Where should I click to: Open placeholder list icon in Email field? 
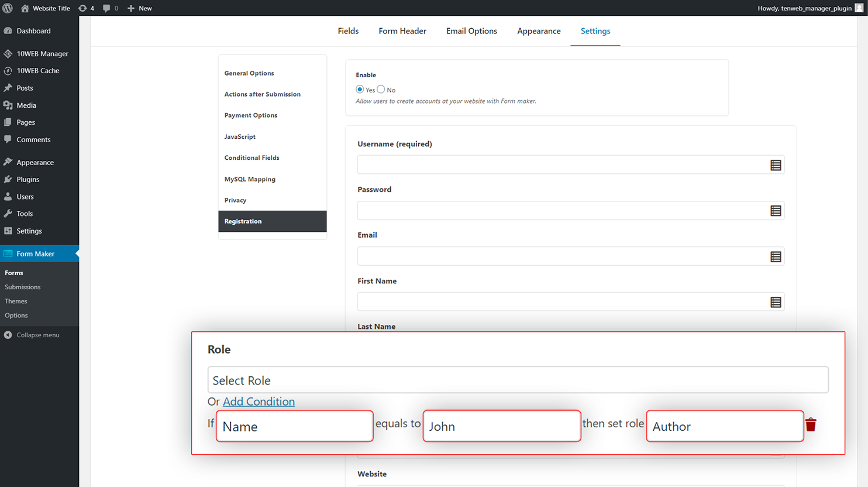776,256
